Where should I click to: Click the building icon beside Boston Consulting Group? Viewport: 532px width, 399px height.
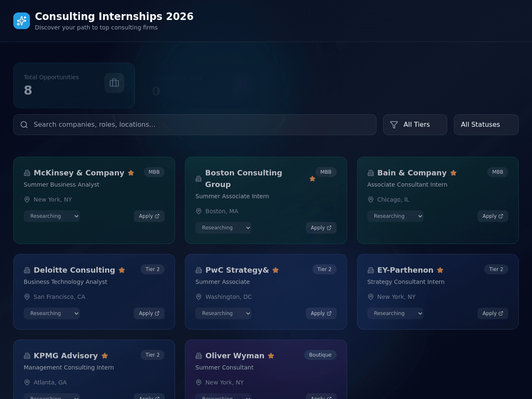199,179
